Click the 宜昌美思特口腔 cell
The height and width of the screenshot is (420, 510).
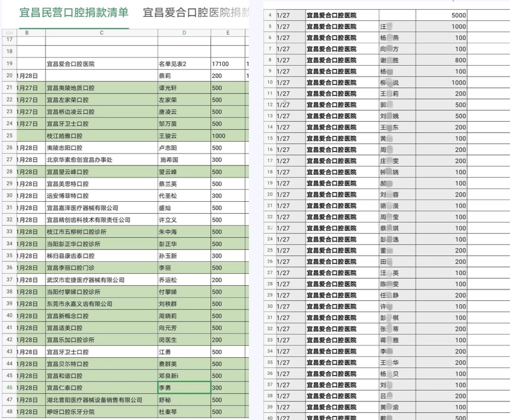point(102,184)
